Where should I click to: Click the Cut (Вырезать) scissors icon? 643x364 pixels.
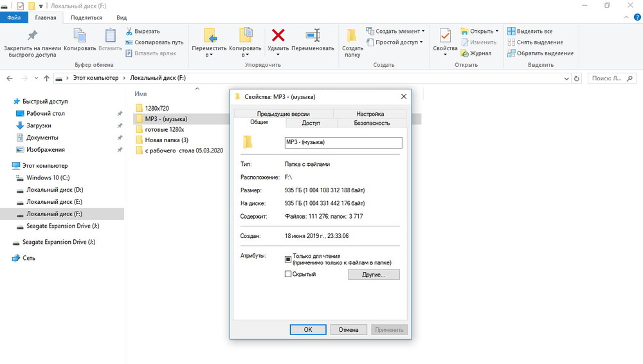[x=129, y=31]
